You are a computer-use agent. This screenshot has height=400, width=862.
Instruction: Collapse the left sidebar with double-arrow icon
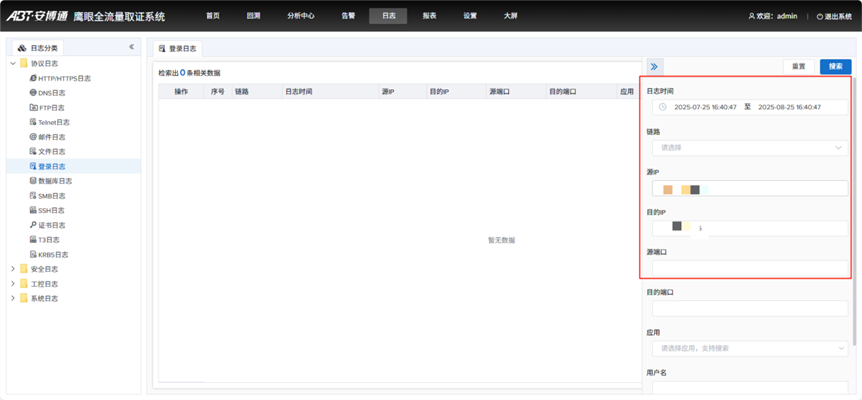pos(131,47)
